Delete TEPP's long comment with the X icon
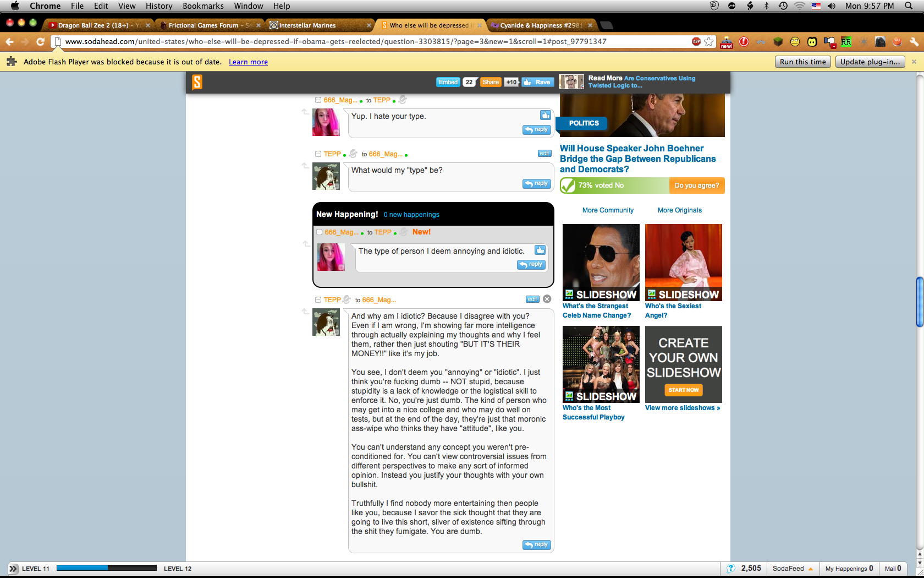The width and height of the screenshot is (924, 578). pyautogui.click(x=547, y=299)
